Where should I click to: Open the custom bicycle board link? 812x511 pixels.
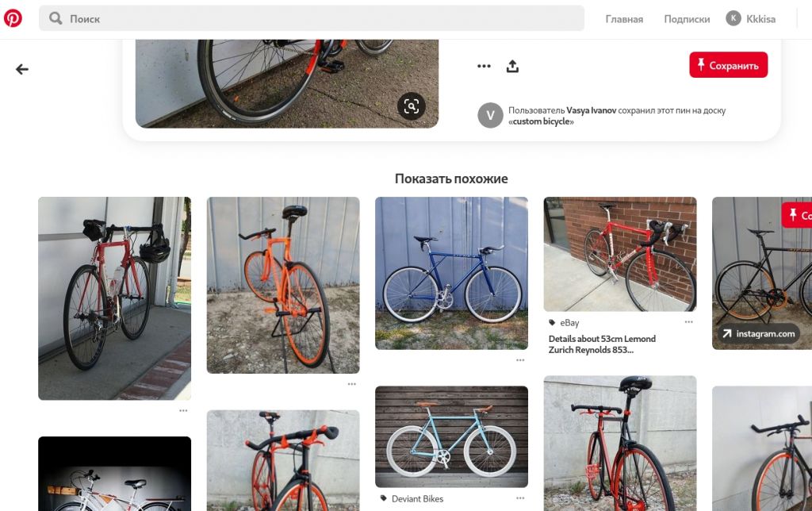(541, 121)
